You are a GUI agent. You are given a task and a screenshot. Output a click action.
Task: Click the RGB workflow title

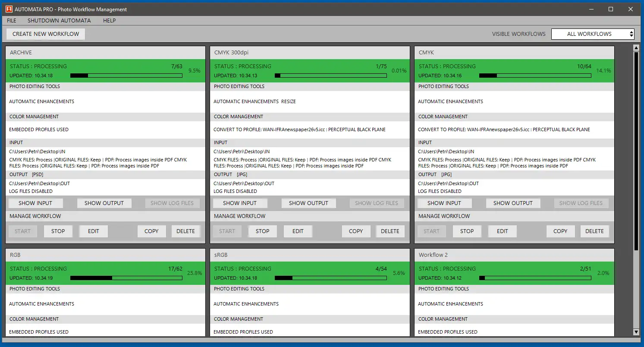tap(15, 255)
